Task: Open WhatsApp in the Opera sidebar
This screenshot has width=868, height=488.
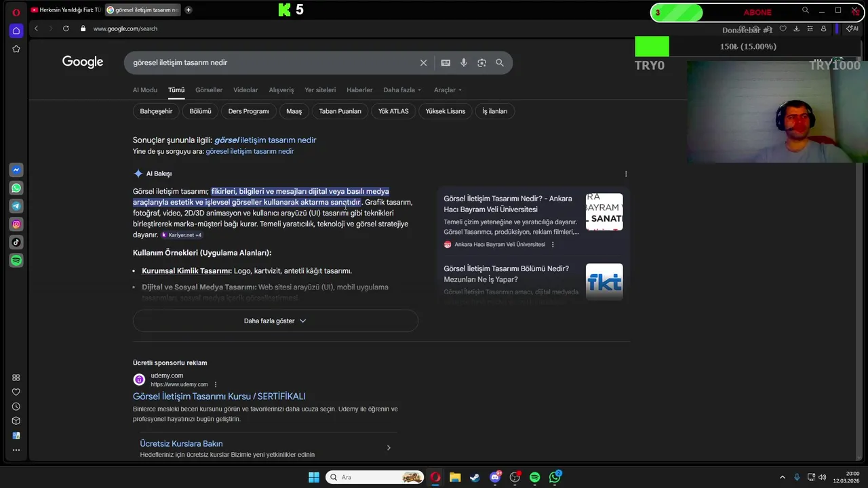Action: [x=16, y=188]
